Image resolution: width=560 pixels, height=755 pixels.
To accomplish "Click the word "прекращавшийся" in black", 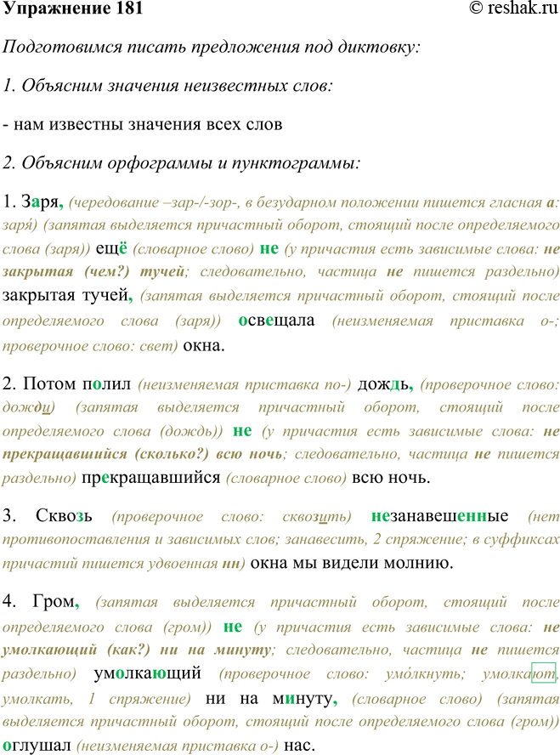I will 151,478.
